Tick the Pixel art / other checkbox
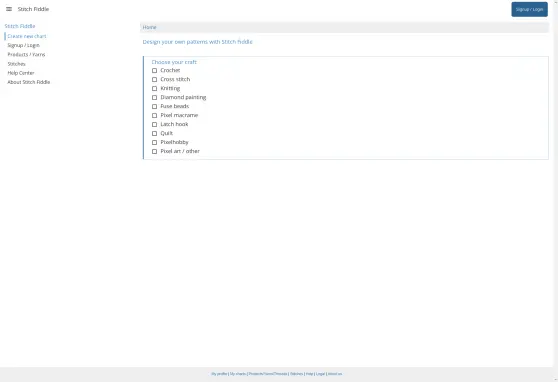 [154, 151]
